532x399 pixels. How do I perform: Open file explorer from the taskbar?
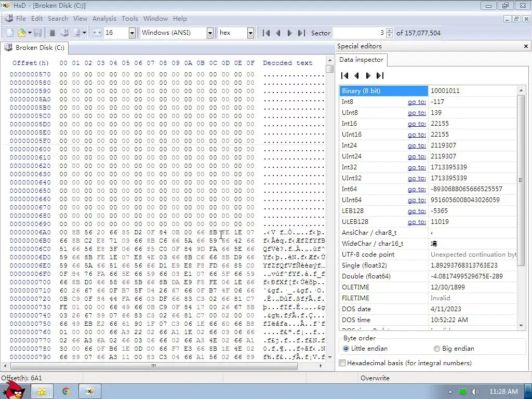(42, 392)
